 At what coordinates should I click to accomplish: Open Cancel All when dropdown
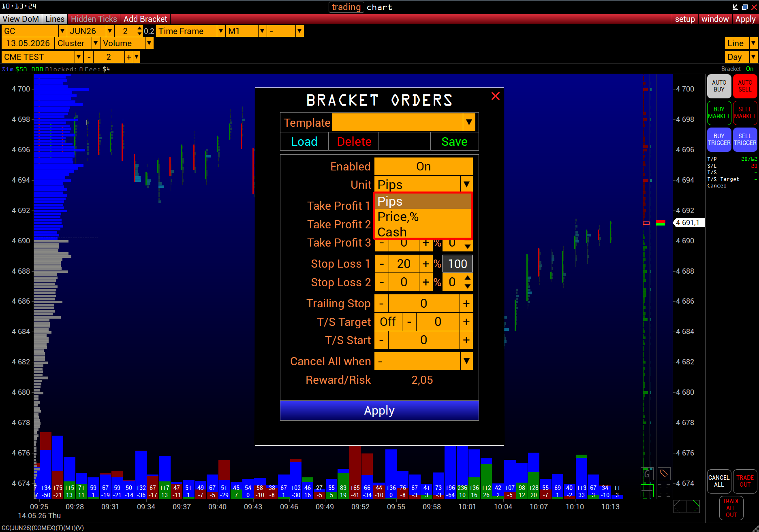pyautogui.click(x=466, y=361)
